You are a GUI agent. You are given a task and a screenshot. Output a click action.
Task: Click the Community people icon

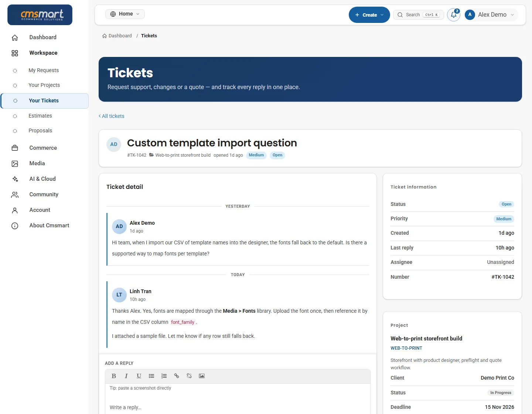[x=15, y=194]
